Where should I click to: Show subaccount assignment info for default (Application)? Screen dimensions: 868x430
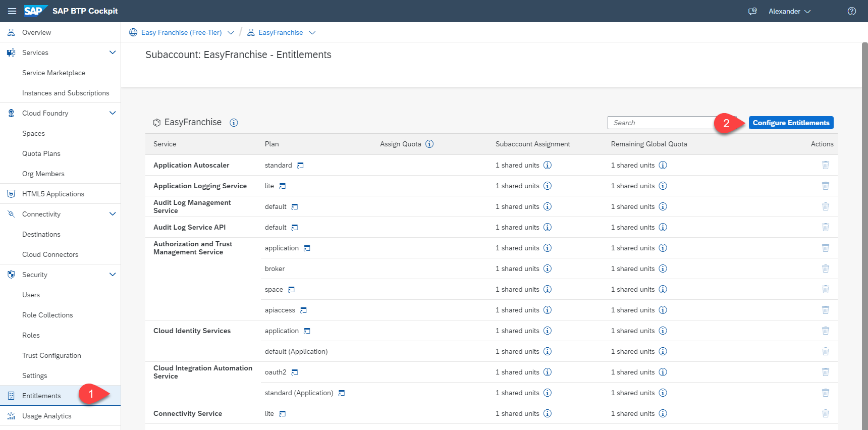tap(548, 351)
